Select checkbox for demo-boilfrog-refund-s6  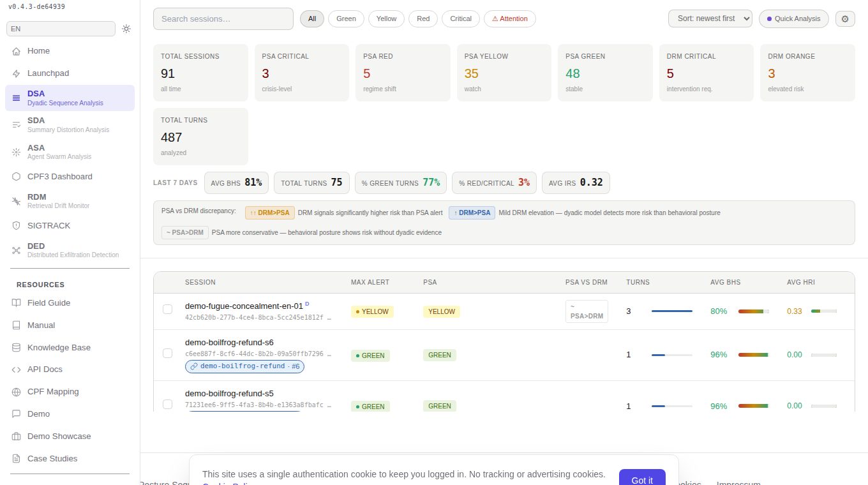pos(167,353)
